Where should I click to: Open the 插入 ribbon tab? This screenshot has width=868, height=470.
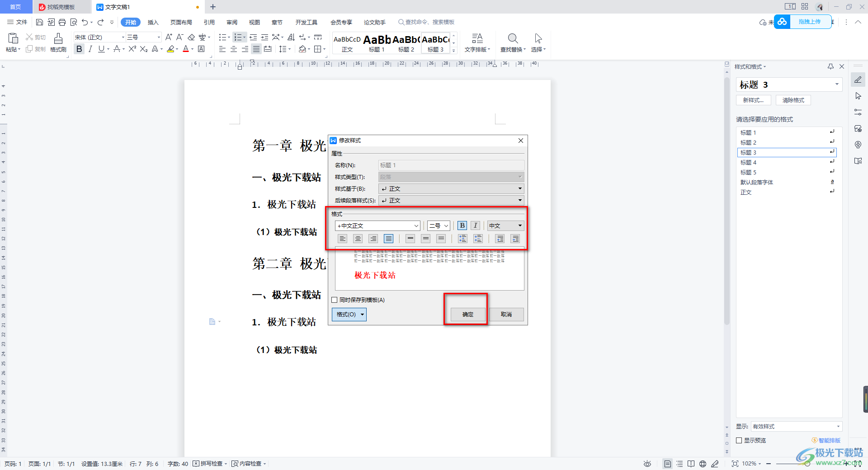(x=153, y=22)
